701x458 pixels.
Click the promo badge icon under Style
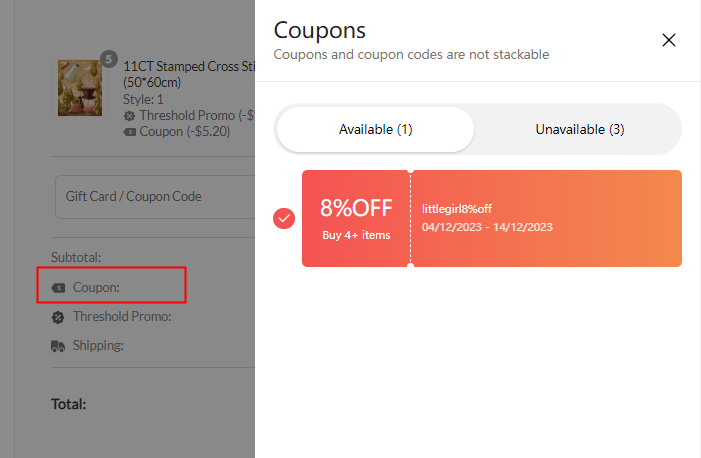pos(129,116)
